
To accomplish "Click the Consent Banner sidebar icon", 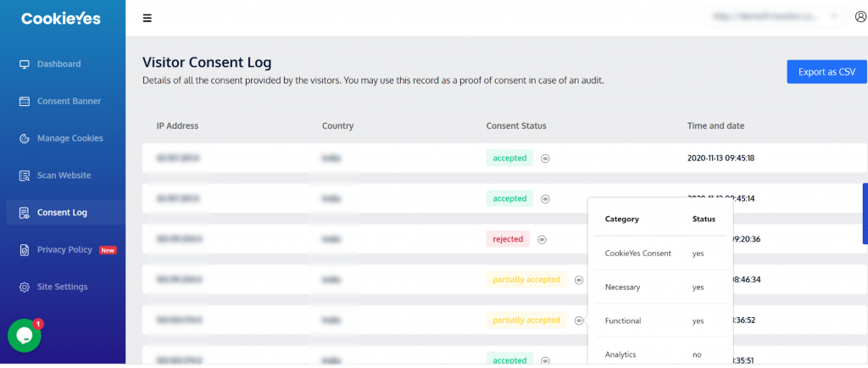I will (24, 102).
